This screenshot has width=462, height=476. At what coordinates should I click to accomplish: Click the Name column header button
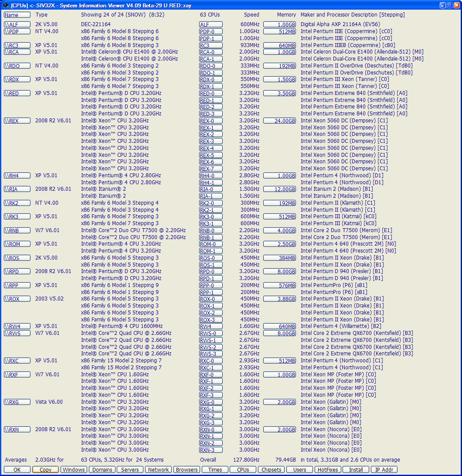point(17,15)
